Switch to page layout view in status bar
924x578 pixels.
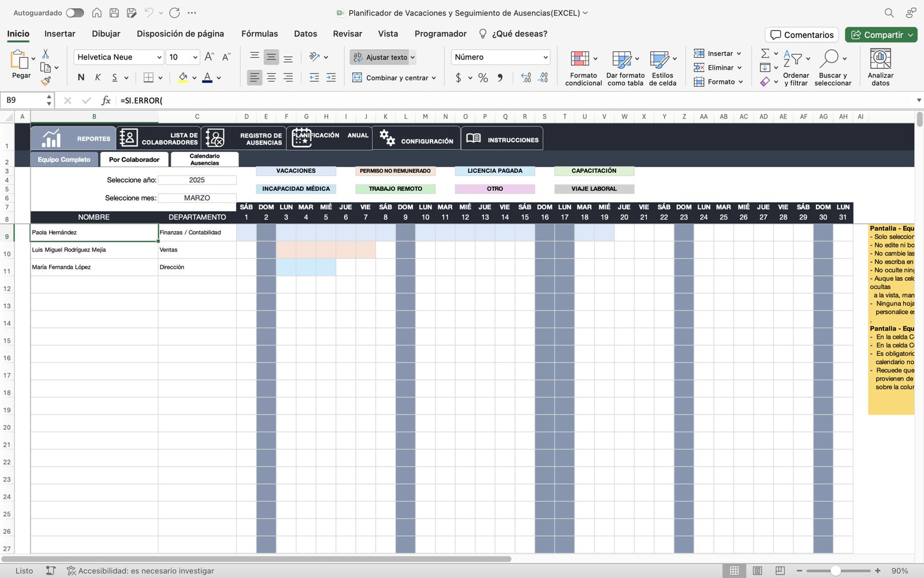pos(757,570)
